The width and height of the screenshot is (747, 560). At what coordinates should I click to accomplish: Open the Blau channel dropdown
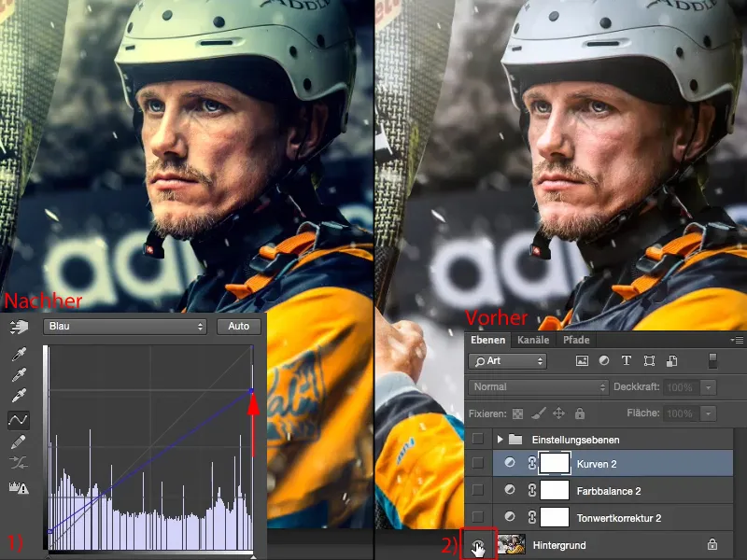(x=125, y=326)
